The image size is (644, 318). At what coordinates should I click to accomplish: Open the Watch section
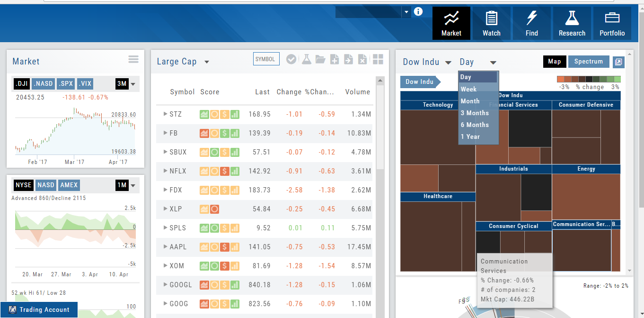[x=491, y=23]
